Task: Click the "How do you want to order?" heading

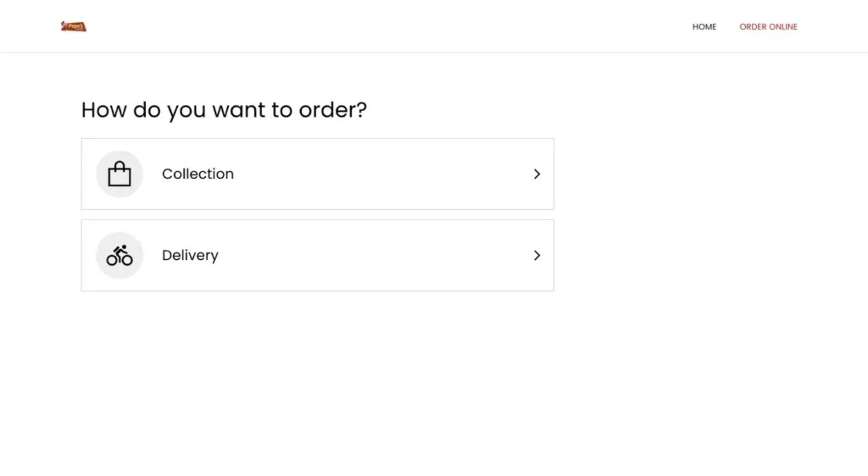Action: [224, 110]
